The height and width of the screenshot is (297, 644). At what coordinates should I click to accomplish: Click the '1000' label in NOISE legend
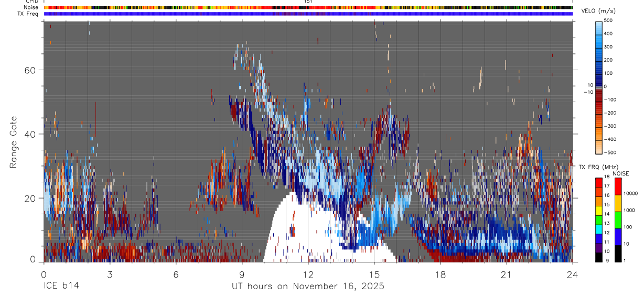630,211
